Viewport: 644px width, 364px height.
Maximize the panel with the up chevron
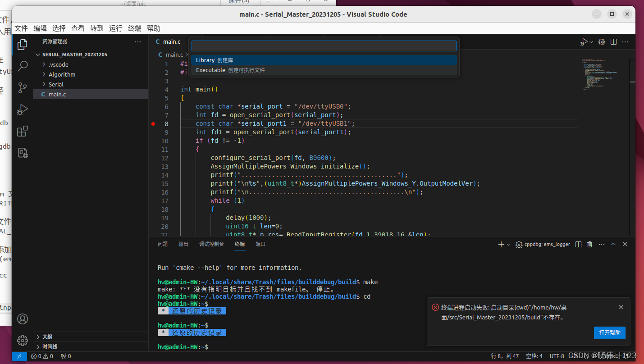pyautogui.click(x=613, y=244)
